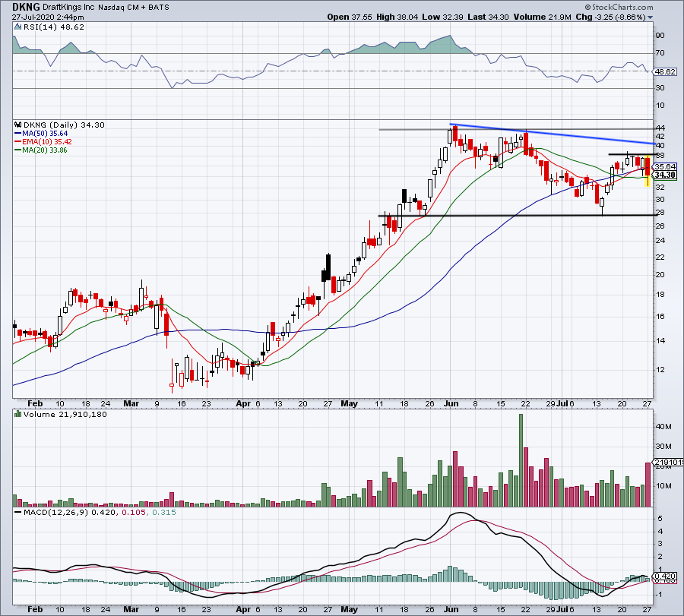Click the 0.420 MACD tag on right axis
This screenshot has width=684, height=616.
click(x=665, y=576)
